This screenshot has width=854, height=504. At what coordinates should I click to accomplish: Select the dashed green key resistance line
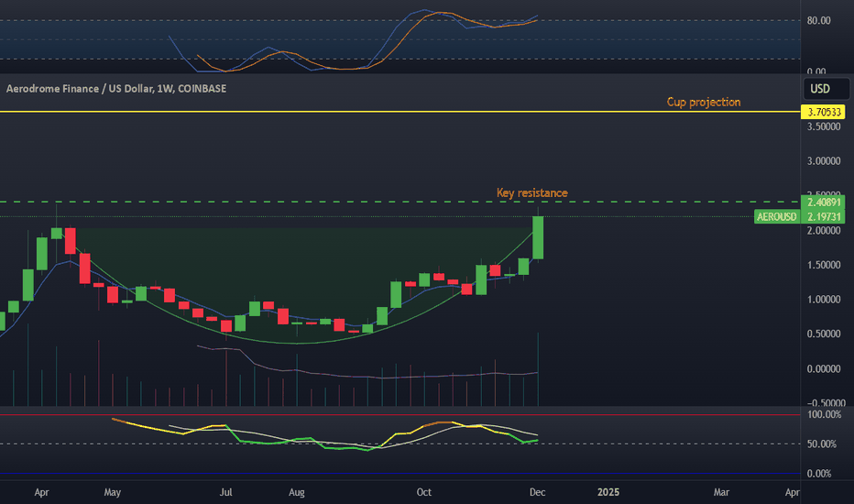[400, 203]
